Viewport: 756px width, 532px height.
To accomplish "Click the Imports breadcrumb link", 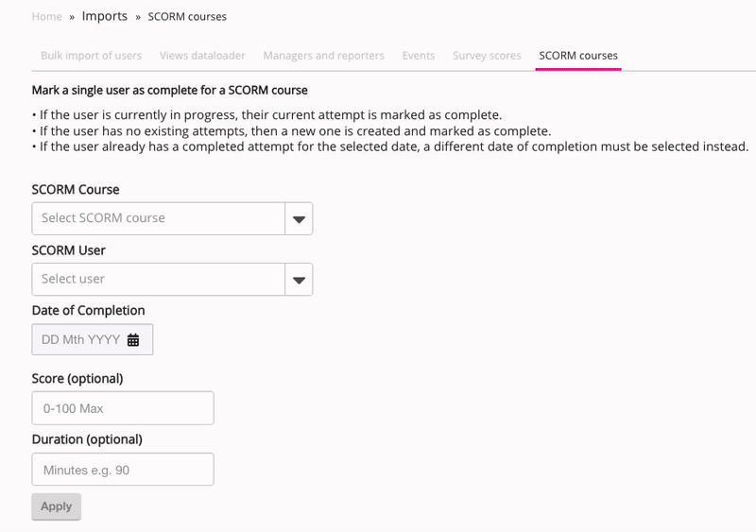I will 105,17.
